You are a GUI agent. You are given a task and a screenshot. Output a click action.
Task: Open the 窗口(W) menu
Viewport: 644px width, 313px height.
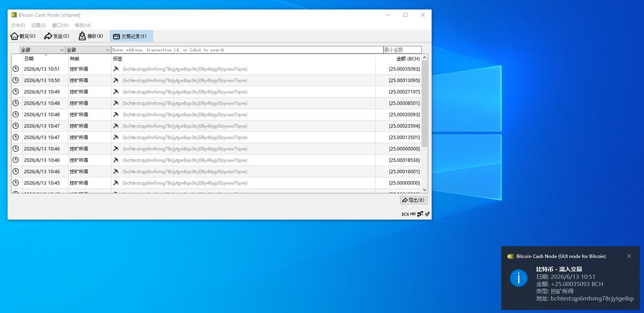point(60,25)
